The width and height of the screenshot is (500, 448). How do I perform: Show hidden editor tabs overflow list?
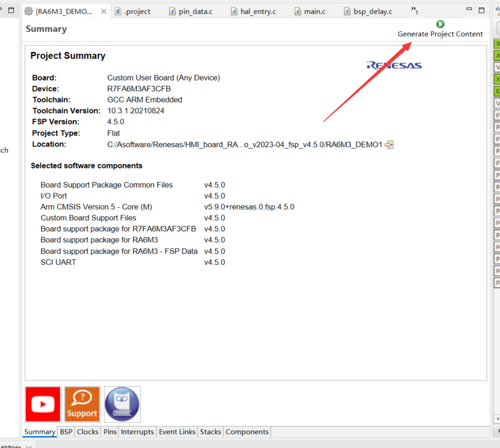[414, 10]
